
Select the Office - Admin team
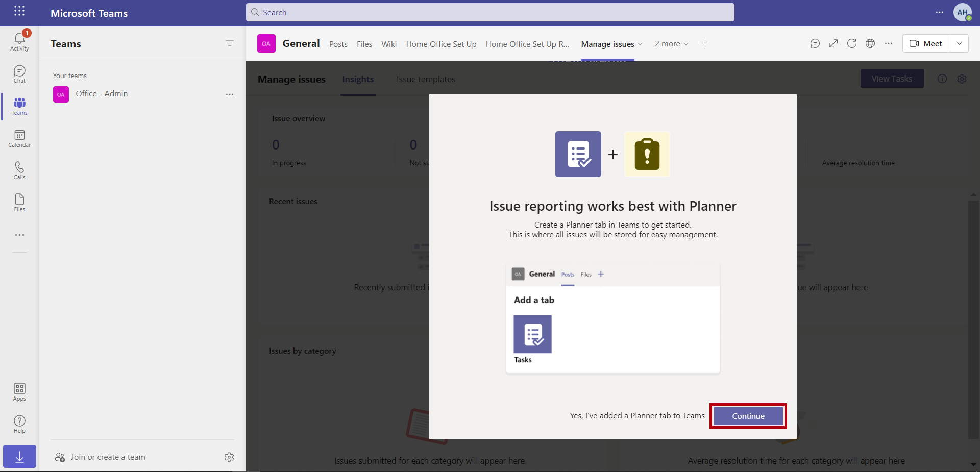(x=102, y=94)
